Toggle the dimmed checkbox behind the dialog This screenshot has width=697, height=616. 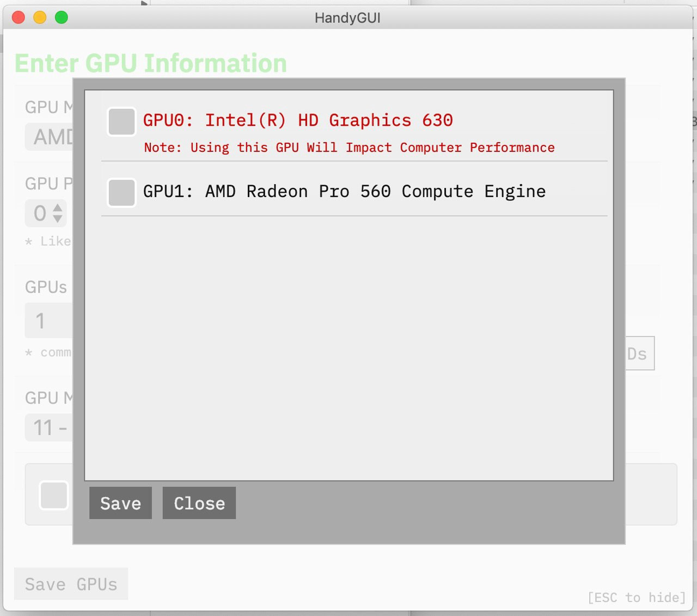[x=54, y=495]
